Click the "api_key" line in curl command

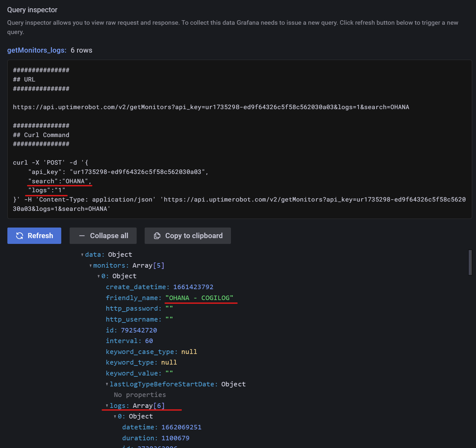(x=118, y=172)
